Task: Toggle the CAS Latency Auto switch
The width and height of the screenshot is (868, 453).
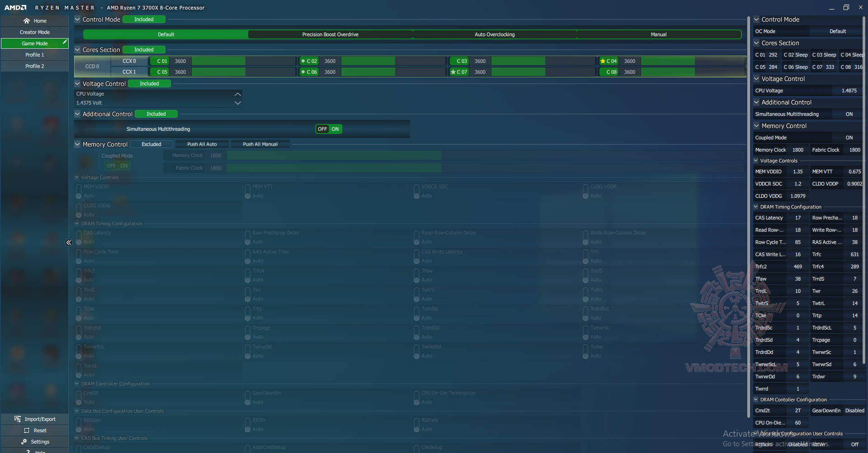Action: 79,238
